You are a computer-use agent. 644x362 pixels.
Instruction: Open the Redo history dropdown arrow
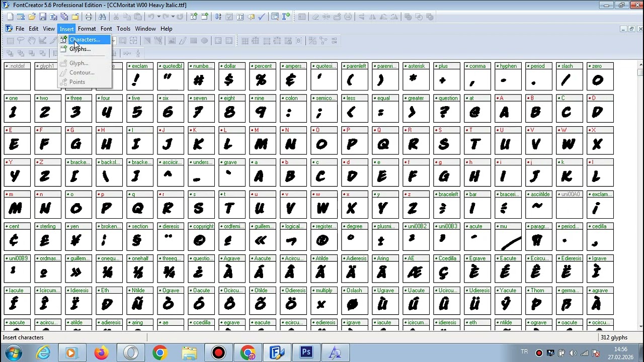tap(173, 17)
